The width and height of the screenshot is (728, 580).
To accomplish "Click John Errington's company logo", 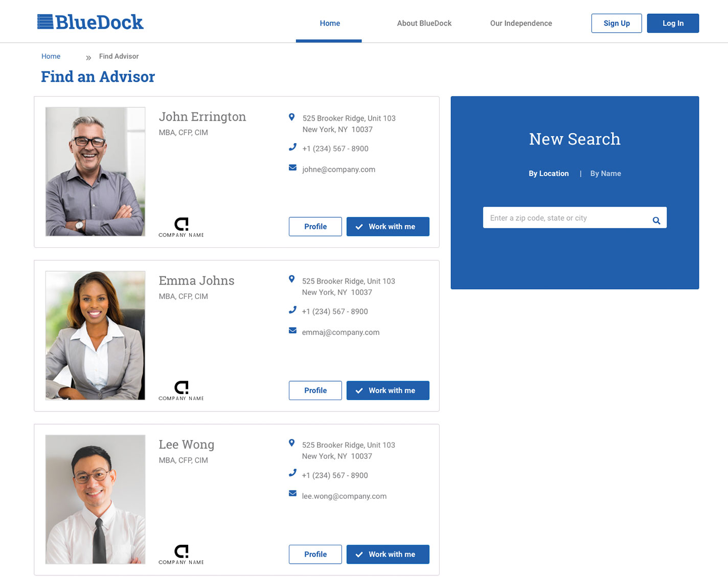I will [x=181, y=227].
